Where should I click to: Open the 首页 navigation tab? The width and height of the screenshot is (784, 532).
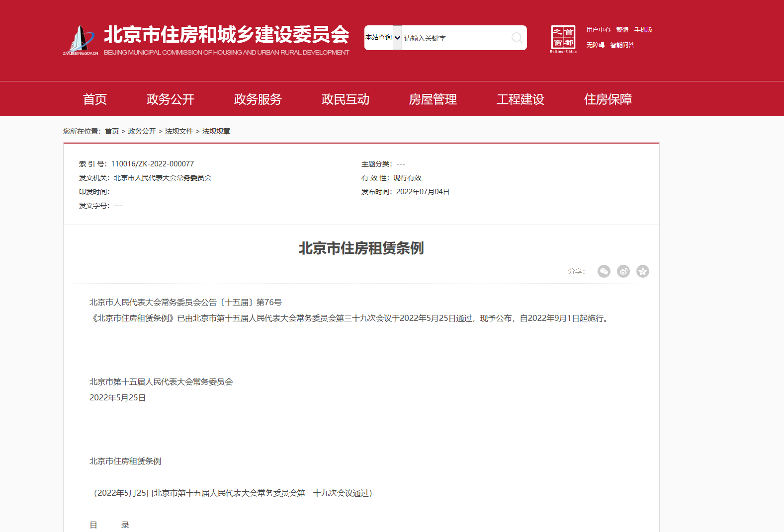(95, 99)
